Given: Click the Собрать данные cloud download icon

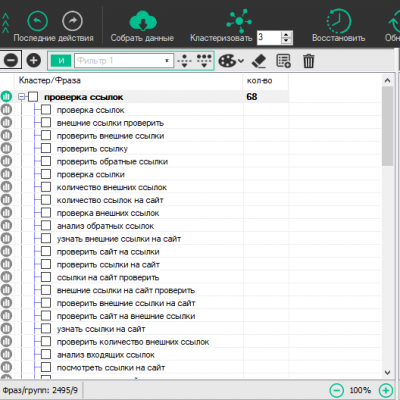Looking at the screenshot, I should pyautogui.click(x=143, y=21).
